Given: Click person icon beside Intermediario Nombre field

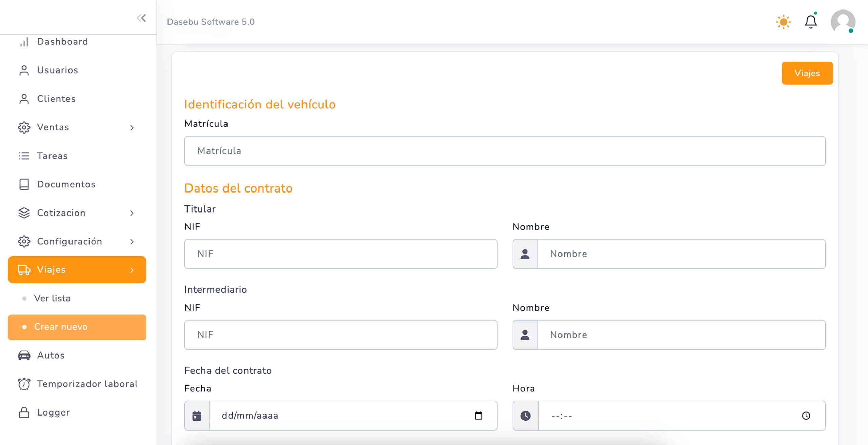Looking at the screenshot, I should coord(525,335).
